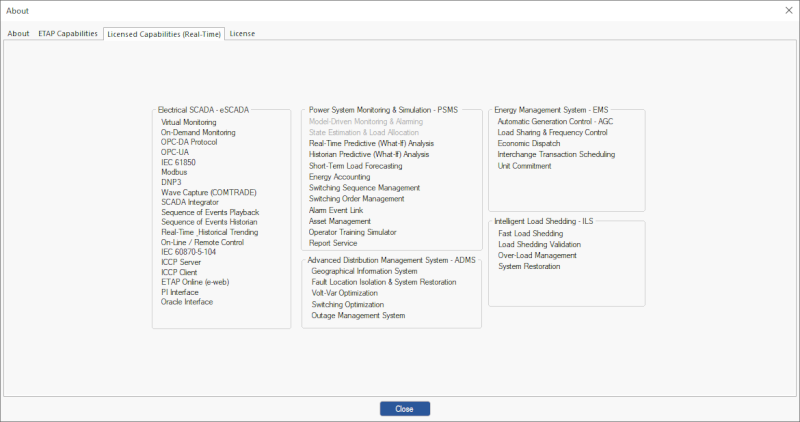Click Over-Load Management entry

pos(537,256)
